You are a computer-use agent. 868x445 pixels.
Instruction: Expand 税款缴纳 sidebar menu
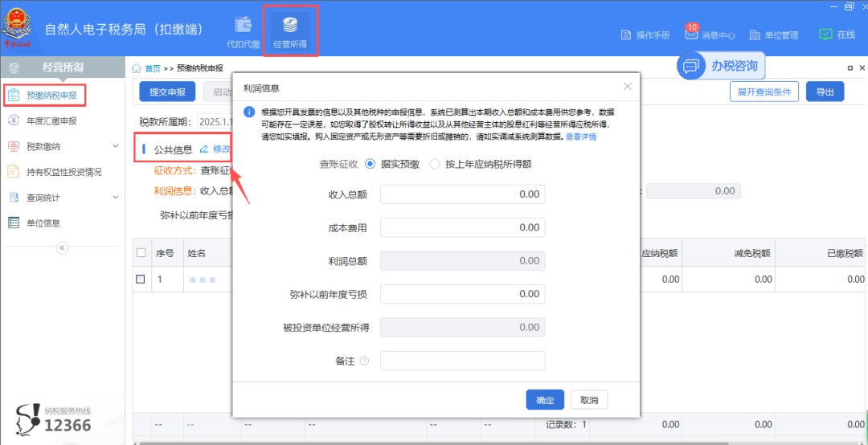click(115, 146)
